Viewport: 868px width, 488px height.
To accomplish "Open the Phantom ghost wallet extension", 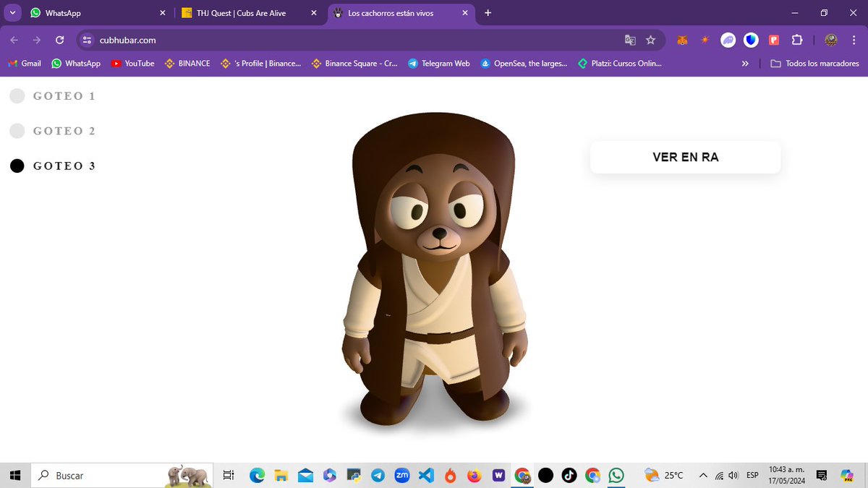I will tap(728, 40).
